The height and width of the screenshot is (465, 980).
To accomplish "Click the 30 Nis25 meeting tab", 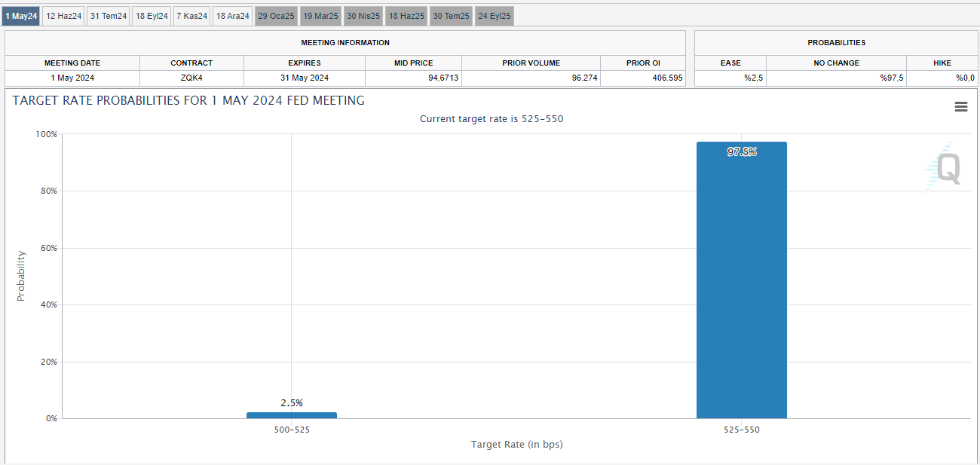I will [363, 16].
